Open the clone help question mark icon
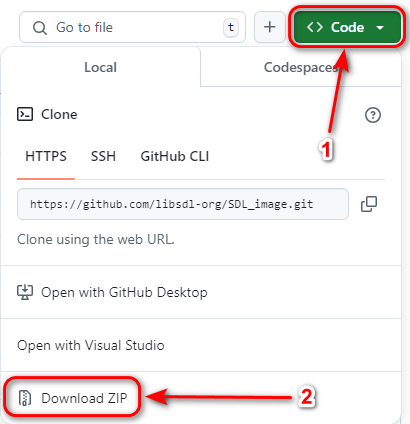The height and width of the screenshot is (424, 410). pyautogui.click(x=373, y=115)
